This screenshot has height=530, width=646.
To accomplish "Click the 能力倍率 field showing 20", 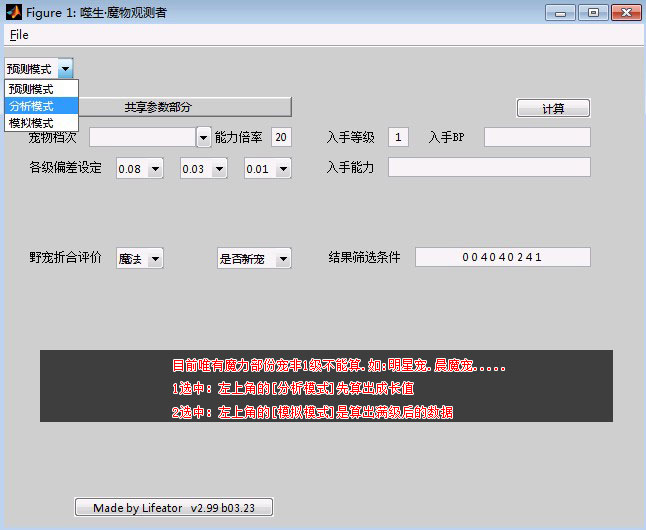I will point(280,137).
